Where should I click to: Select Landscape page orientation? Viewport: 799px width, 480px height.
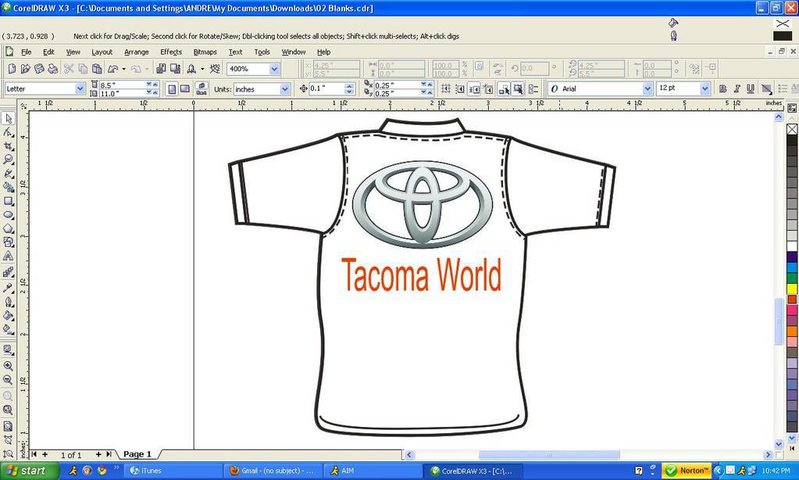coord(185,89)
